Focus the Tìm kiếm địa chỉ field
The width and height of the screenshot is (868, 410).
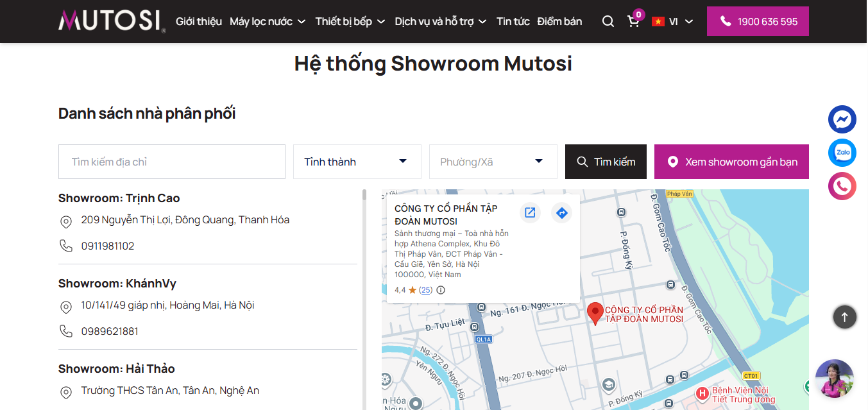pos(172,162)
